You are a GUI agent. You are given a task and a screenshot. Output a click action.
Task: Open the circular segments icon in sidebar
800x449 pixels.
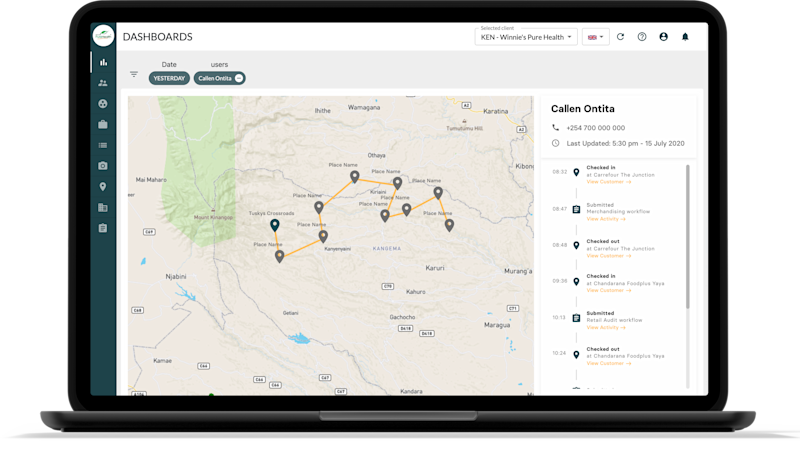(103, 104)
